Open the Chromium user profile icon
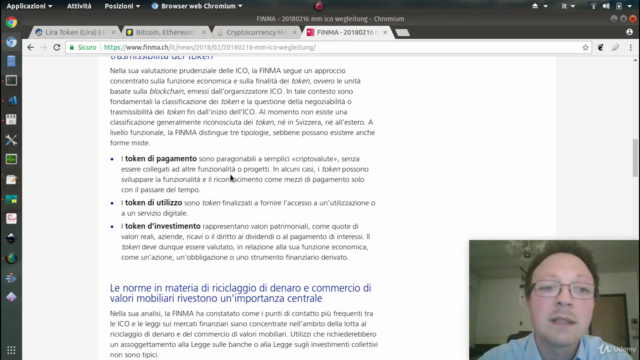This screenshot has height=360, width=640. tap(629, 32)
